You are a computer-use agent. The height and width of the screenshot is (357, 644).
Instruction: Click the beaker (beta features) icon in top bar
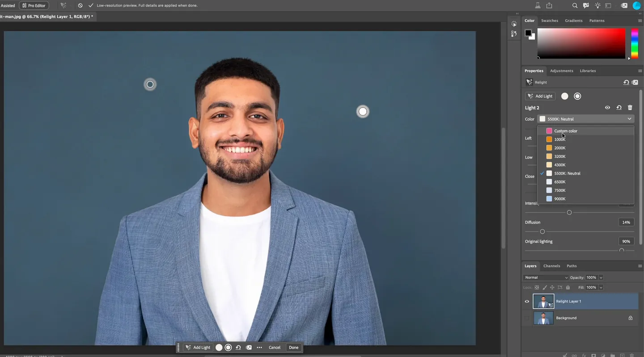tap(538, 5)
